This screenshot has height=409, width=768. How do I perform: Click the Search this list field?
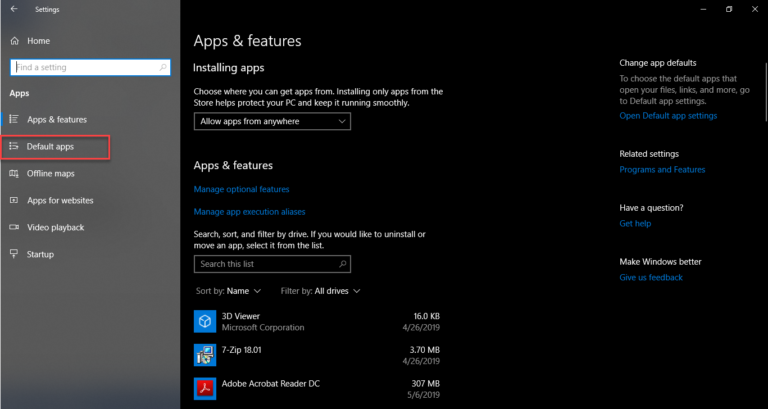tap(266, 264)
